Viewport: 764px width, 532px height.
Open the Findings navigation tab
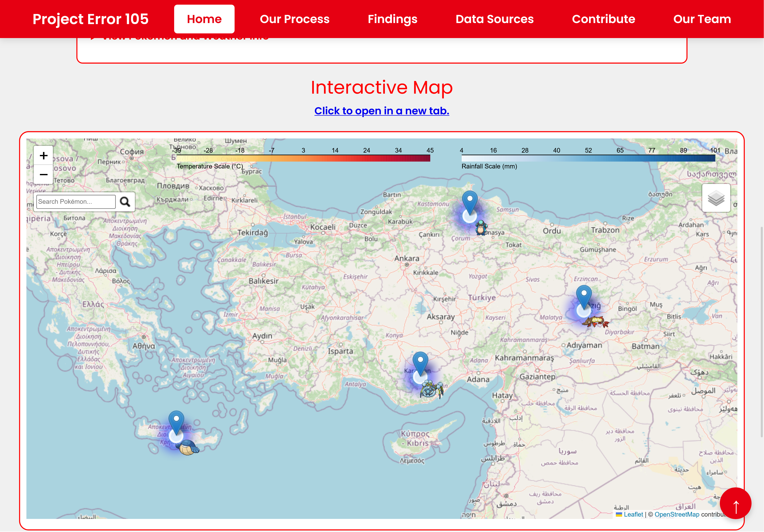pos(392,19)
